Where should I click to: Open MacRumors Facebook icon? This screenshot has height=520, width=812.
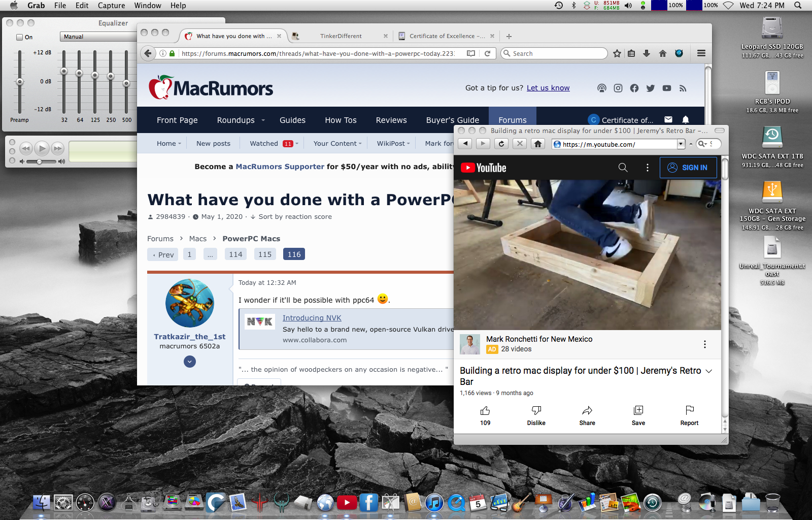tap(634, 88)
